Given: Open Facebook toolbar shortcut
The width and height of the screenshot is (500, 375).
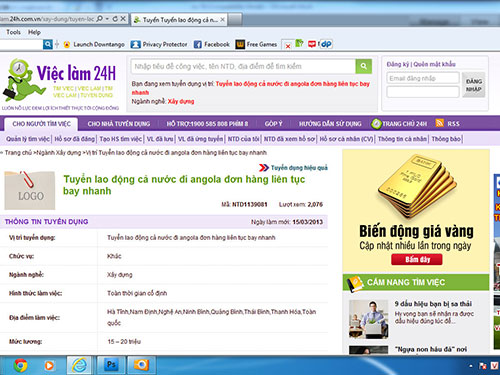Looking at the screenshot, I should click(x=212, y=44).
